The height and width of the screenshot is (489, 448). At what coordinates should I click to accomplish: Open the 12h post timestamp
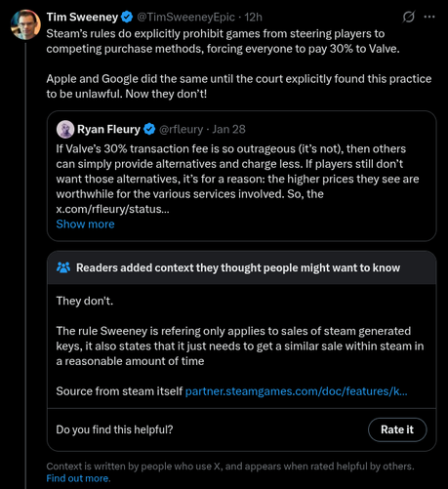point(253,17)
